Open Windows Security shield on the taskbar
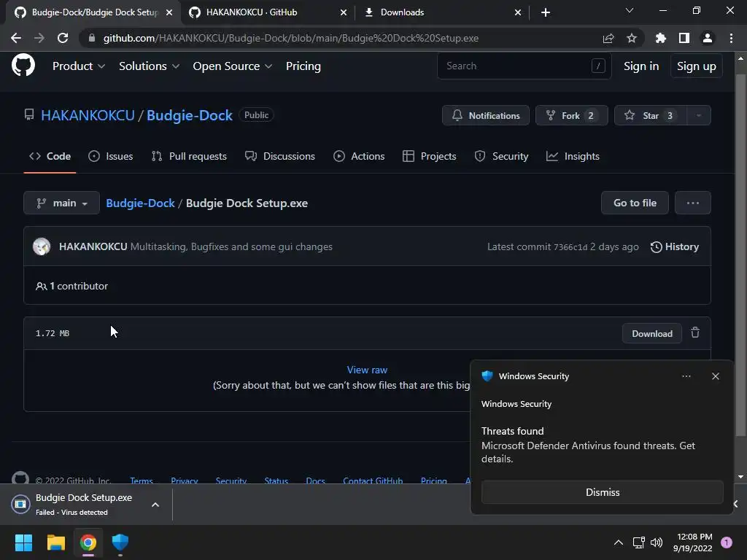Viewport: 747px width, 560px height. 120,542
